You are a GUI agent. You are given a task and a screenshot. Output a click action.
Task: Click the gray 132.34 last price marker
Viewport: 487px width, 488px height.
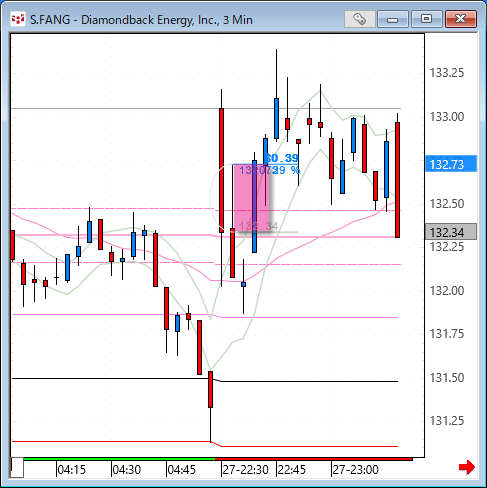pyautogui.click(x=451, y=232)
